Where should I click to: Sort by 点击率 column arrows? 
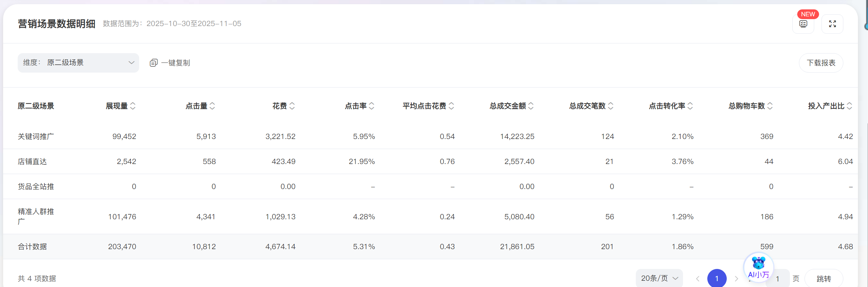click(372, 106)
